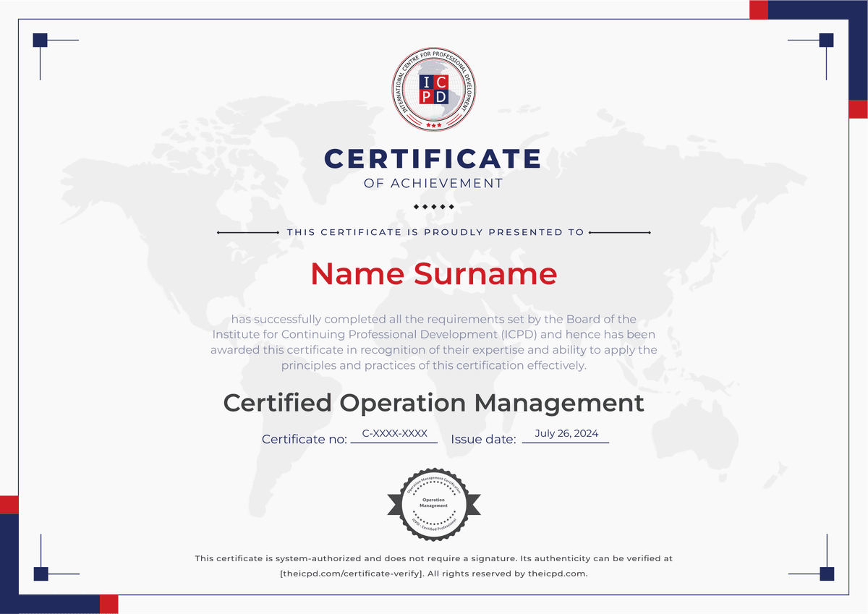Click the Operation Management certification badge seal

point(434,504)
